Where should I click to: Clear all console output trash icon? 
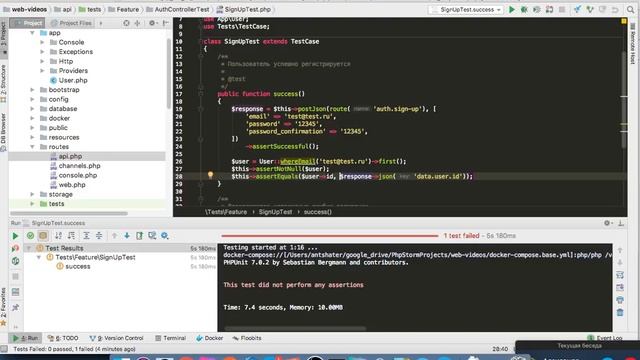(620, 312)
